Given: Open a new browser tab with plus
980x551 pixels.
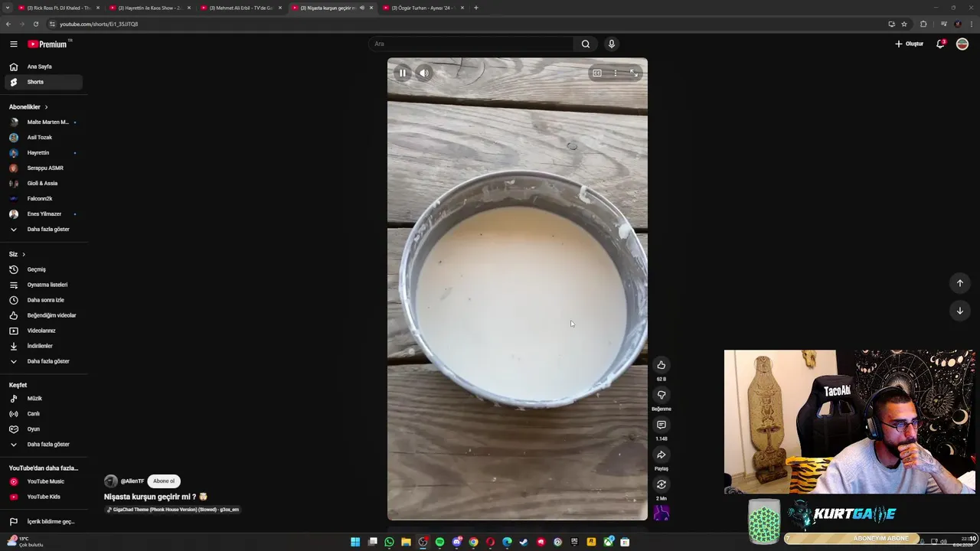Looking at the screenshot, I should point(476,8).
